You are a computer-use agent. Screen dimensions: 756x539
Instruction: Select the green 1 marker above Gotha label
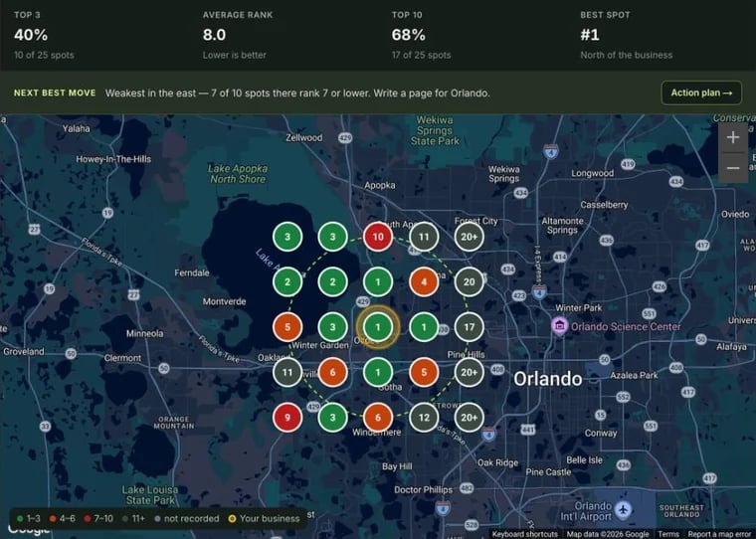(378, 372)
